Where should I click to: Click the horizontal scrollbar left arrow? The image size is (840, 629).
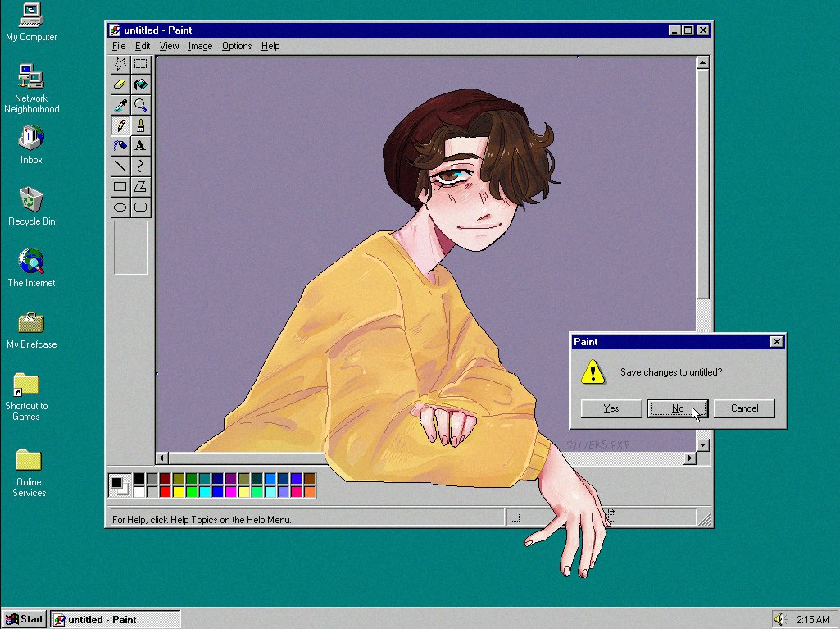(162, 458)
